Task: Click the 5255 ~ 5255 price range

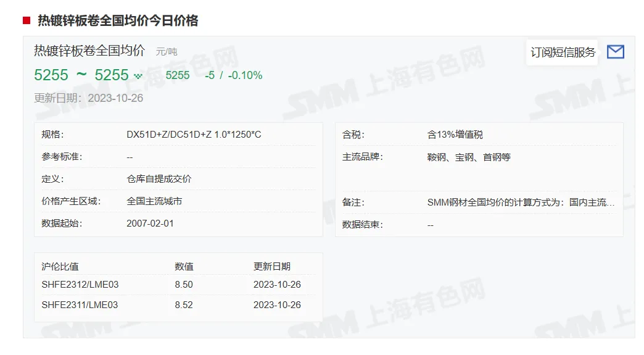Action: [x=81, y=75]
